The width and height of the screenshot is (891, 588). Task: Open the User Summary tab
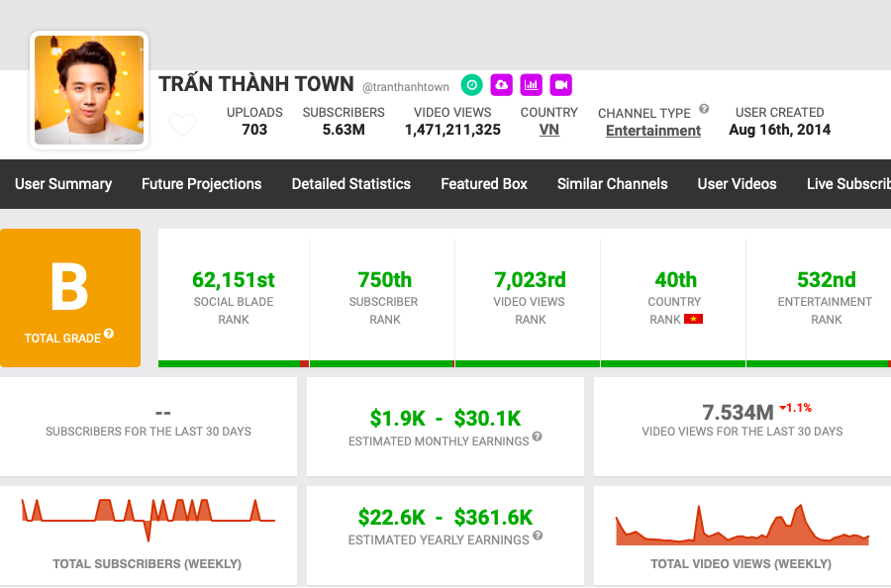[x=63, y=184]
